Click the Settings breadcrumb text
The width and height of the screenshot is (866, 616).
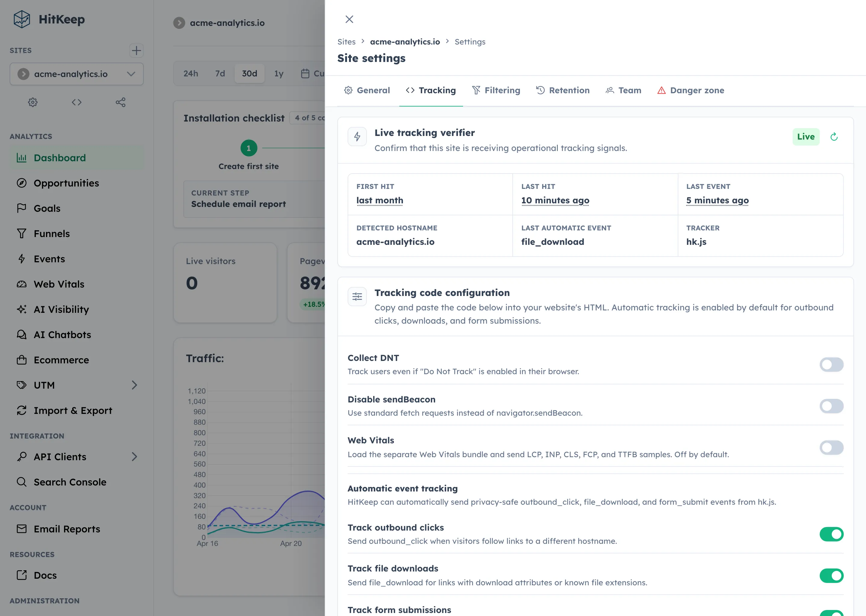[x=470, y=42]
